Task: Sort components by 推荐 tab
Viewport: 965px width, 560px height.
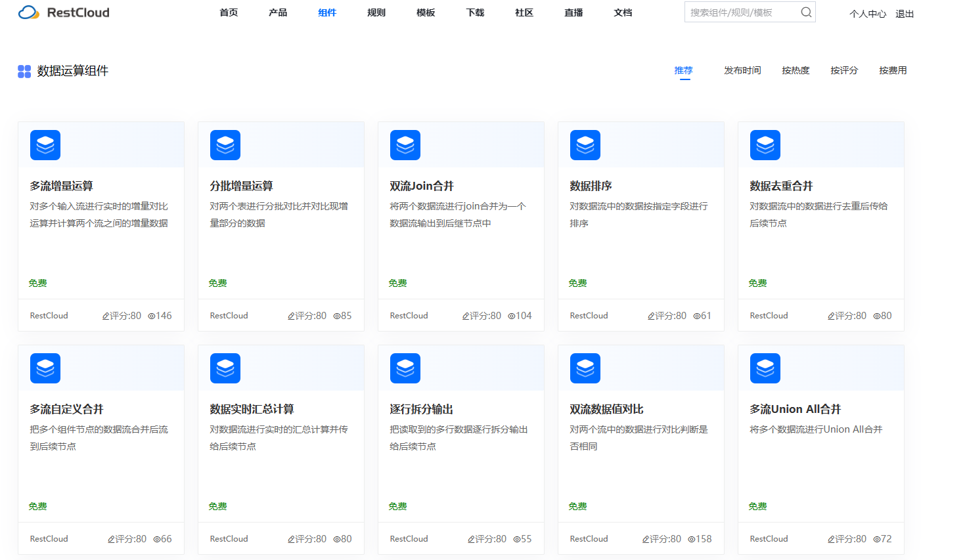Action: point(684,70)
